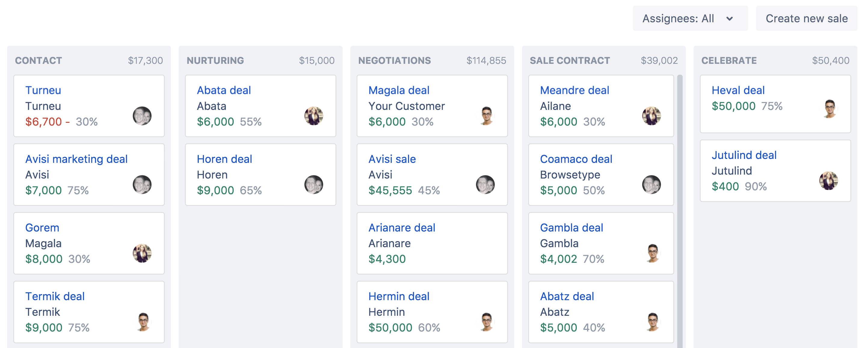868x348 pixels.
Task: Click assignee avatar on Gorem card
Action: click(x=142, y=253)
